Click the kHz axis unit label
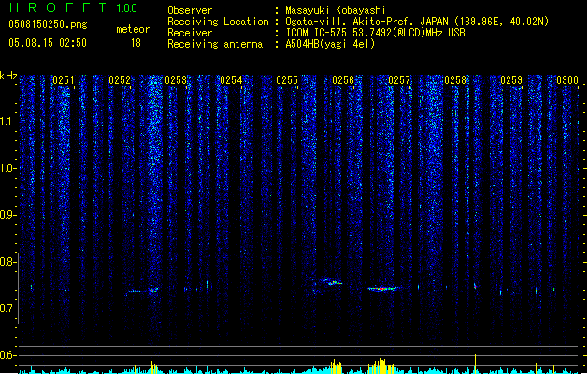 pos(8,76)
